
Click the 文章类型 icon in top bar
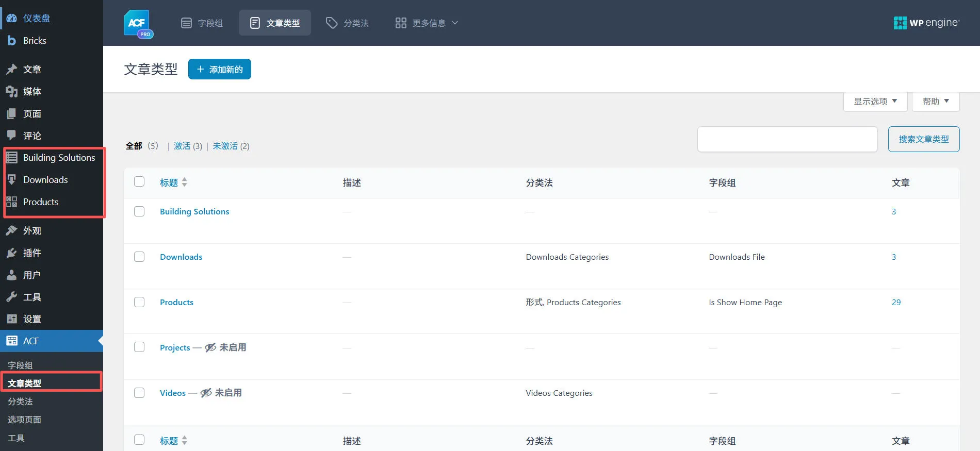(255, 23)
